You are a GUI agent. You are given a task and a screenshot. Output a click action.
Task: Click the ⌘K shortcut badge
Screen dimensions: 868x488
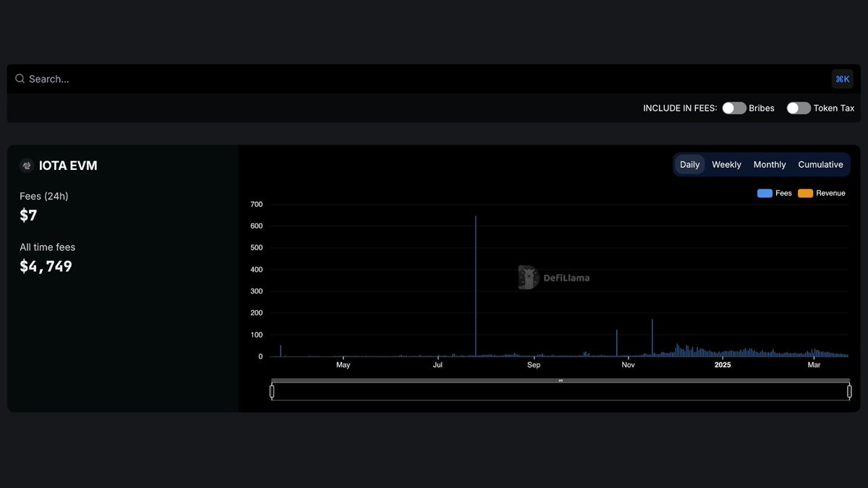tap(842, 79)
